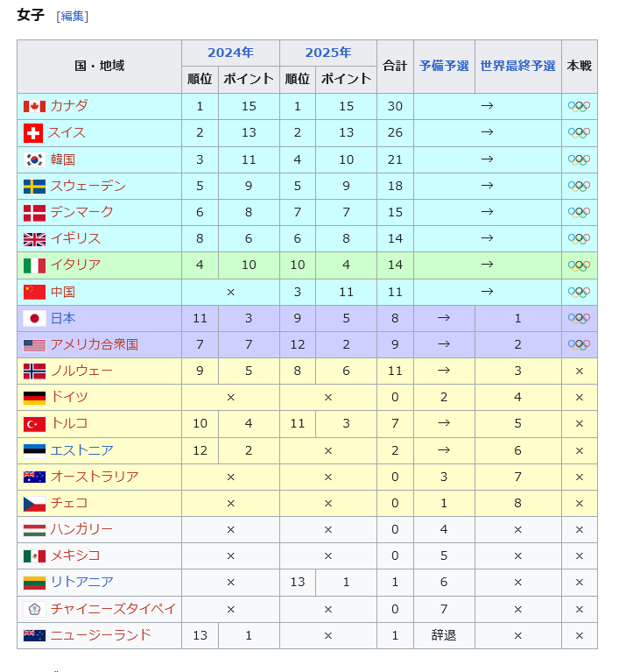Click the Olympic rings icon in Canada row
The height and width of the screenshot is (672, 619).
579,106
